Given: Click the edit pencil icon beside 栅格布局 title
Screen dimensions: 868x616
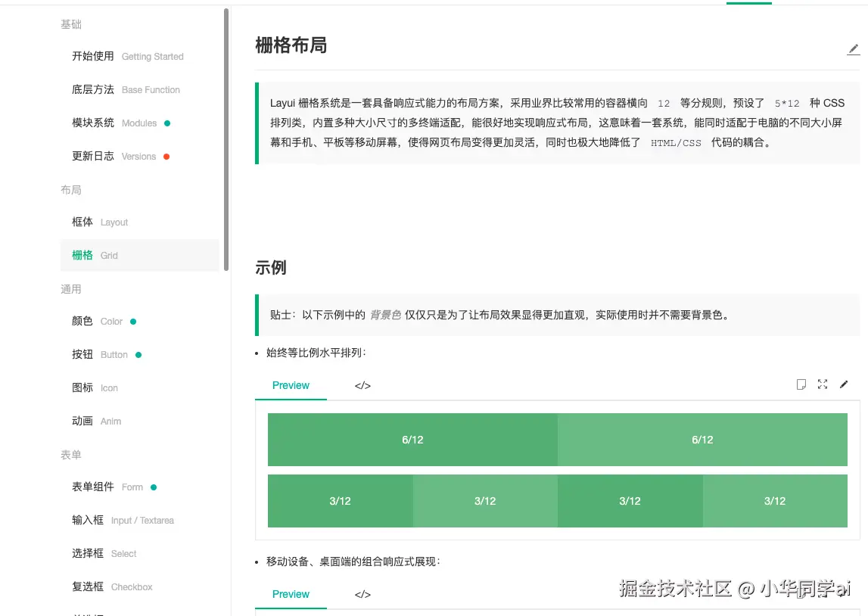Looking at the screenshot, I should click(853, 50).
